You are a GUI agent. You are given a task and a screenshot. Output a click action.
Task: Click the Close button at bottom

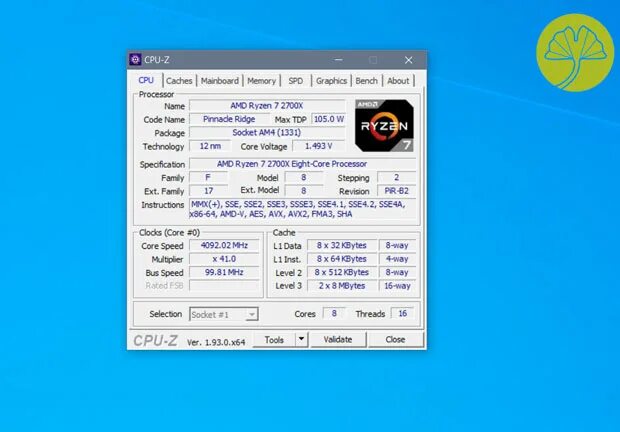395,339
